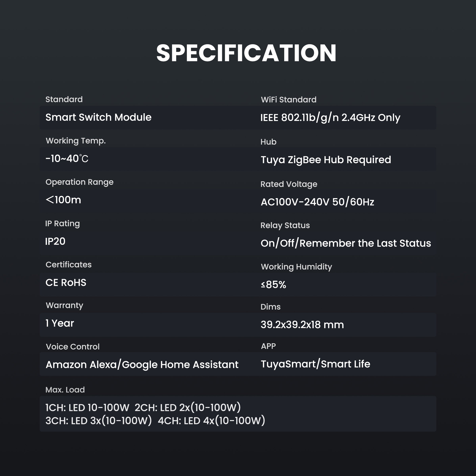Select the Smart Switch Module value

(x=98, y=117)
